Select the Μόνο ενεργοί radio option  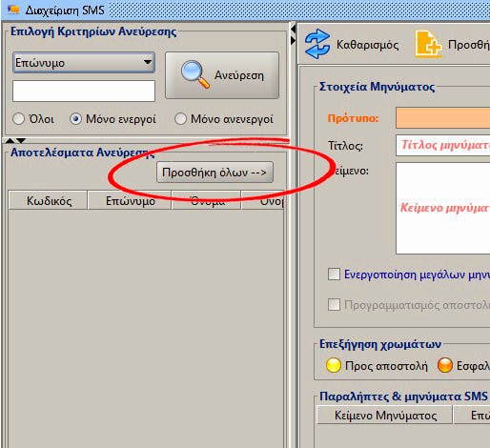[x=113, y=119]
